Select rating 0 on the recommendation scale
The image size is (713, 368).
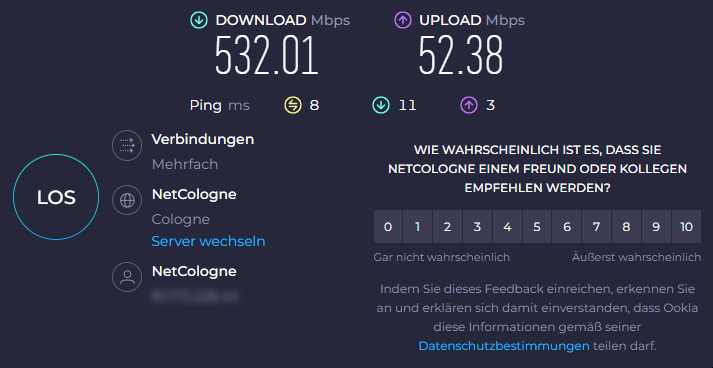[388, 227]
